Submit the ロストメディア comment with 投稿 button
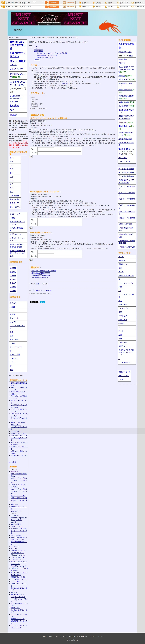This screenshot has width=145, height=644. coord(31,157)
